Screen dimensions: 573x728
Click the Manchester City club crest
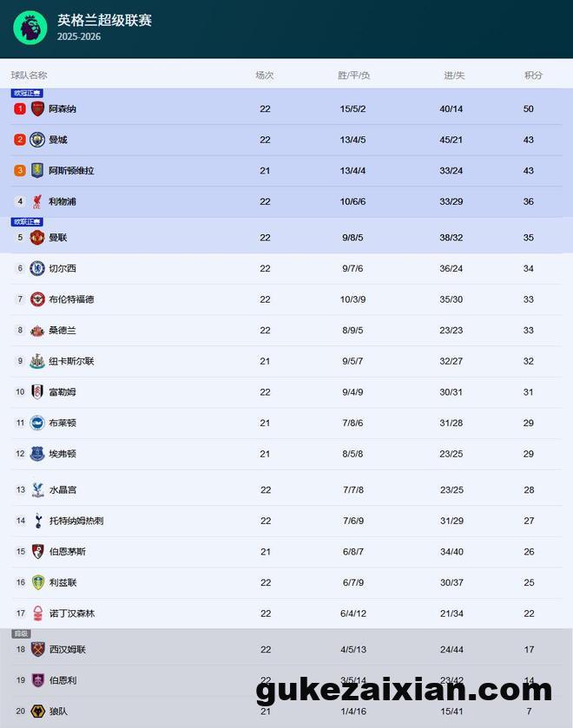[x=37, y=140]
